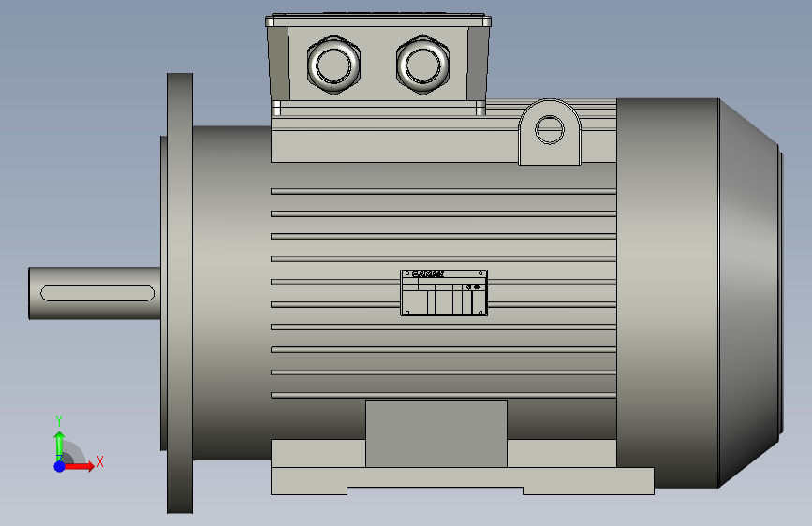The image size is (812, 526).
Task: Click the blue origin ball of the triad
Action: (x=59, y=466)
